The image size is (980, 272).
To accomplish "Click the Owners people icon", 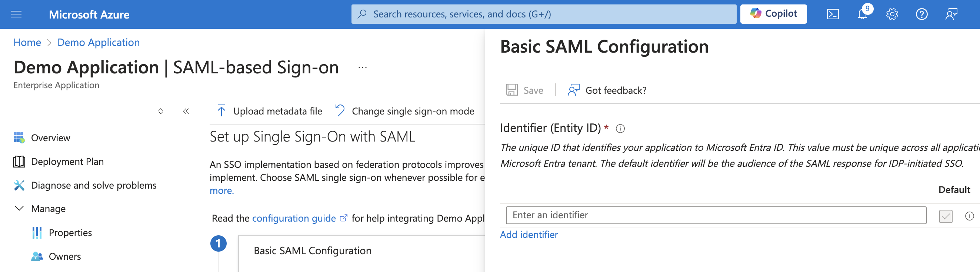I will pos(37,256).
